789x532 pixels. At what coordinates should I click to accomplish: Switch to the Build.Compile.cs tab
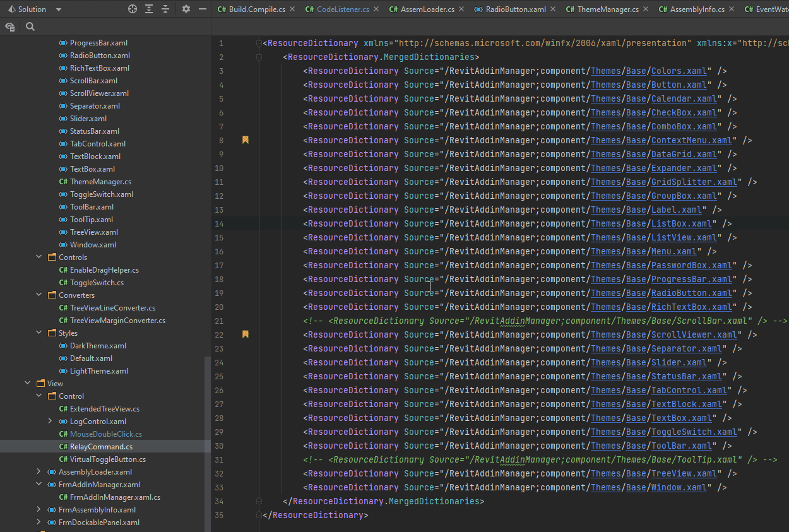point(257,9)
